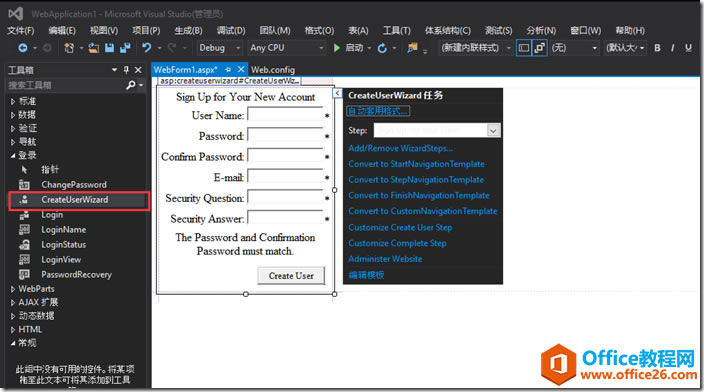704x392 pixels.
Task: Open the 视图(V) menu
Action: 104,31
